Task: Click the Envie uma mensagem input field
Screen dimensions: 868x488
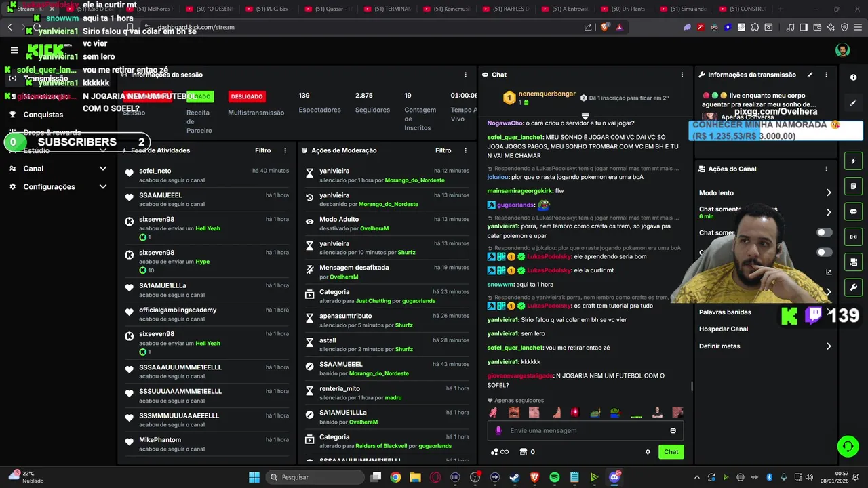Action: [585, 430]
